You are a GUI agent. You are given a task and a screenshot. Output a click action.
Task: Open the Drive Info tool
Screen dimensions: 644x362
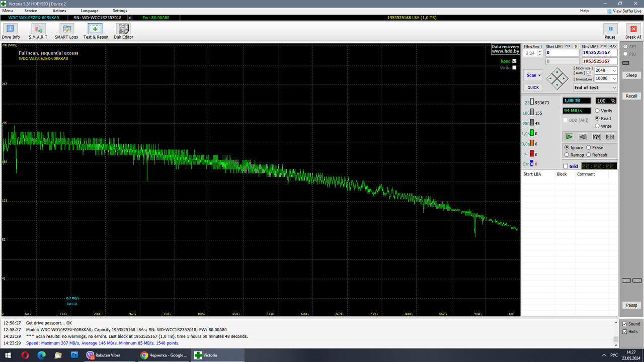11,32
